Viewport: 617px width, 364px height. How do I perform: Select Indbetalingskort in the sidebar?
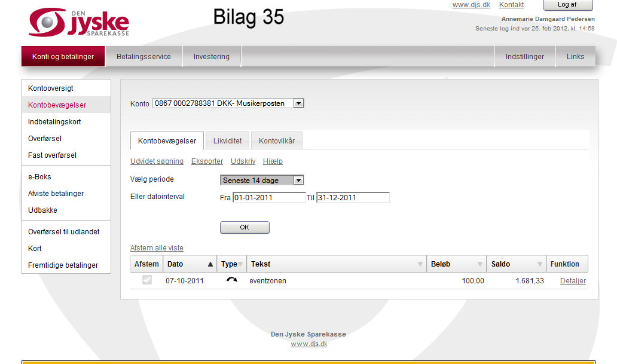pyautogui.click(x=66, y=121)
